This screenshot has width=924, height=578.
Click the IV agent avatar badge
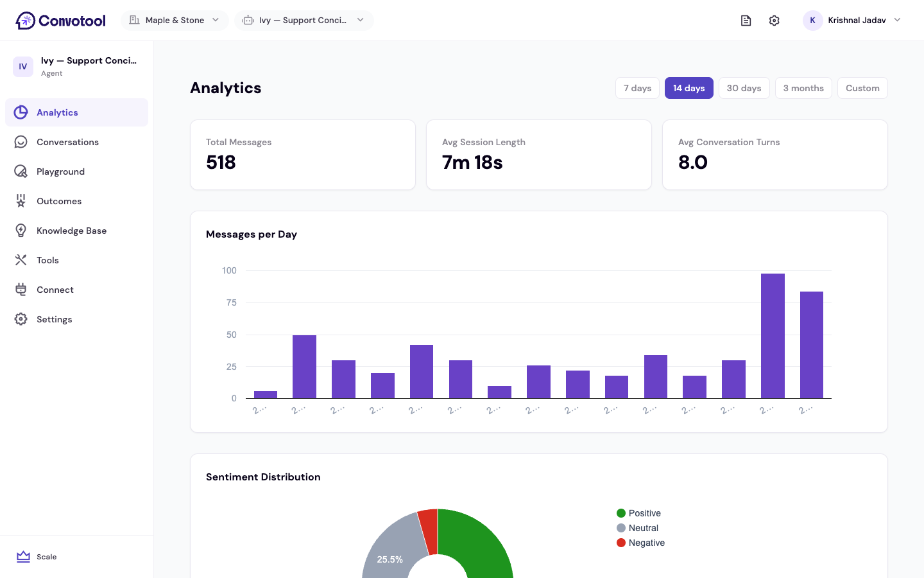[23, 67]
